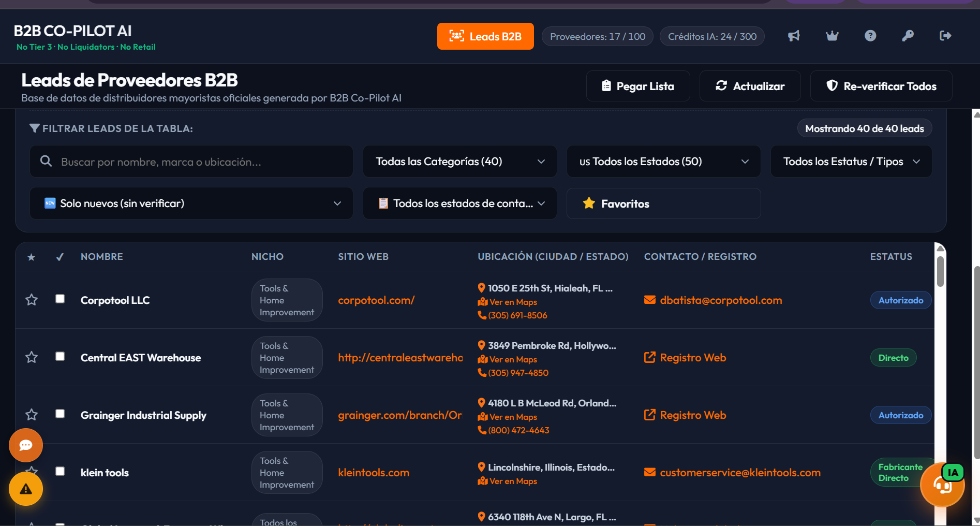This screenshot has height=526, width=980.
Task: Open the IA support headset assistant
Action: (942, 485)
